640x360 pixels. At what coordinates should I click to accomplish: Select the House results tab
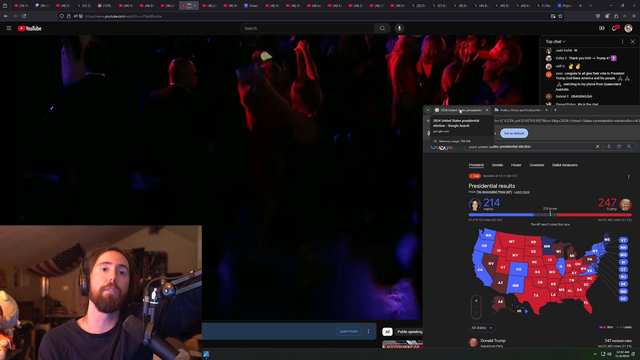516,165
